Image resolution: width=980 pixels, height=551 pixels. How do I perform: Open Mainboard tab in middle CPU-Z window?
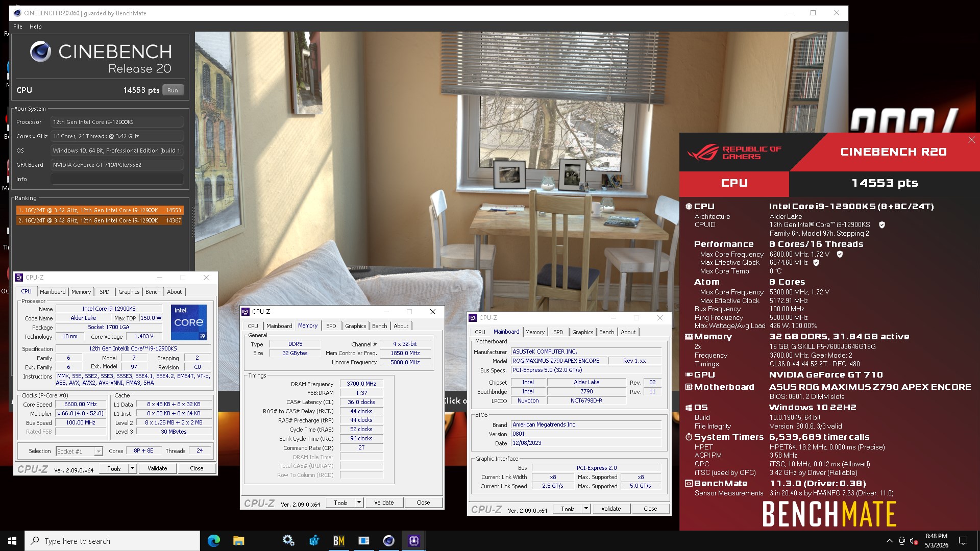(279, 326)
